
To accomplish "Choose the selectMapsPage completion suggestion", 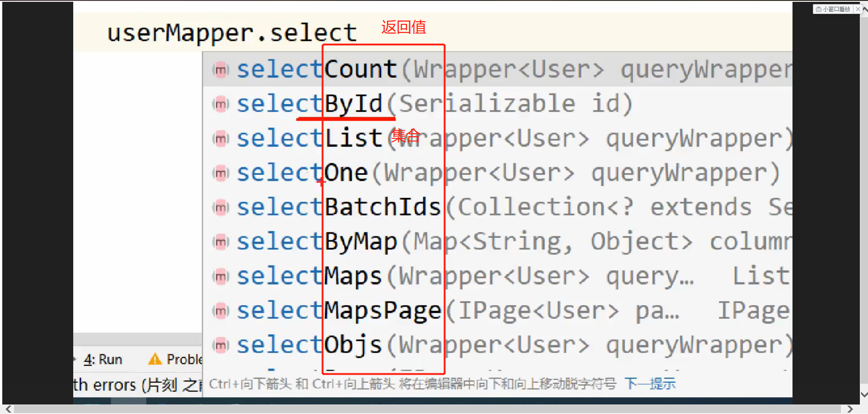I will point(497,310).
